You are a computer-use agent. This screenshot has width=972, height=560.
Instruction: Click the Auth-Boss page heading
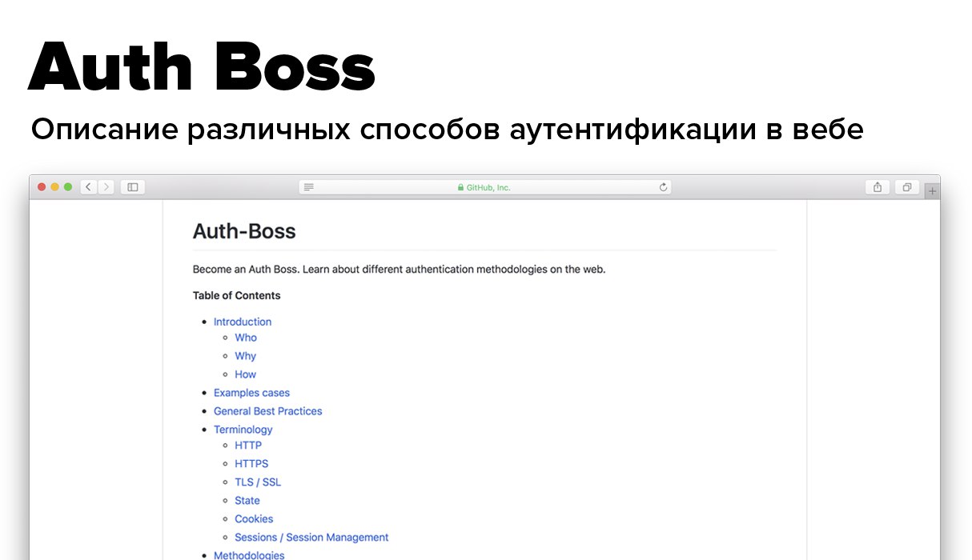click(x=244, y=232)
